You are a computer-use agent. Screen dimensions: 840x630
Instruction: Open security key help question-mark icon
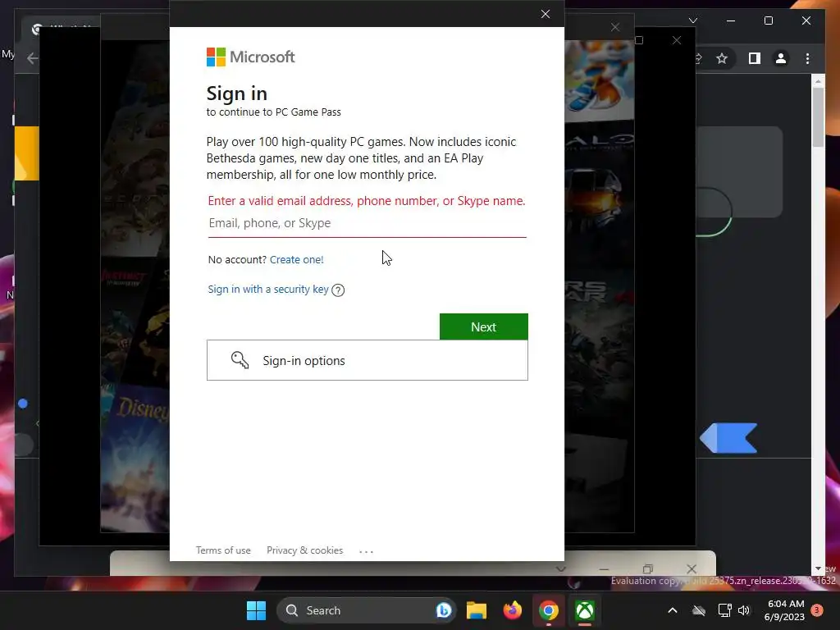point(338,290)
